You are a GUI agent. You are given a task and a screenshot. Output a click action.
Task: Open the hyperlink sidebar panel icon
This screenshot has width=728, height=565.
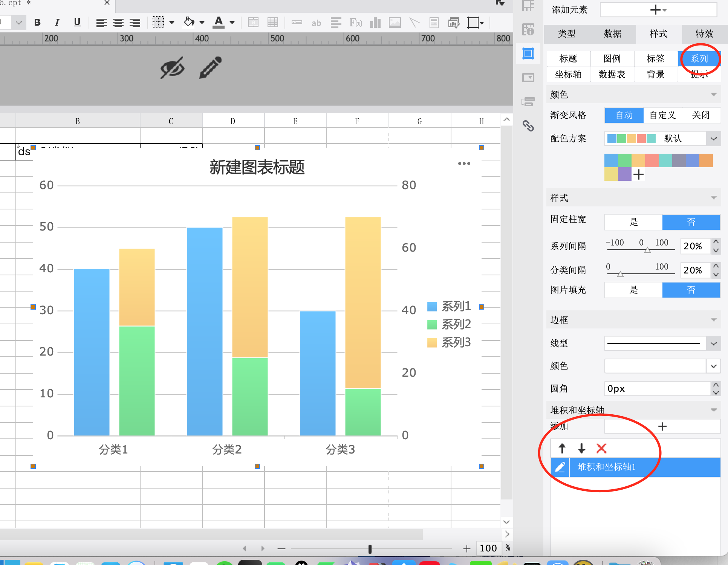[x=528, y=126]
